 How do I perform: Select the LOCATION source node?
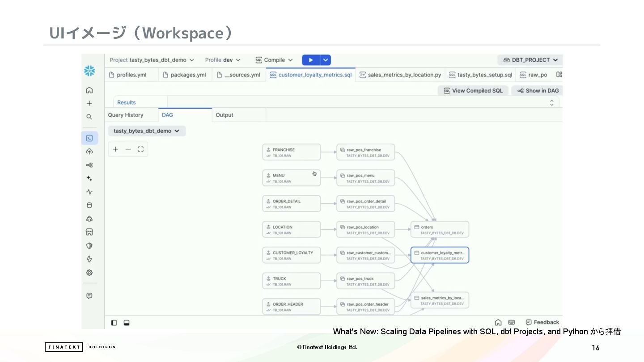click(292, 230)
